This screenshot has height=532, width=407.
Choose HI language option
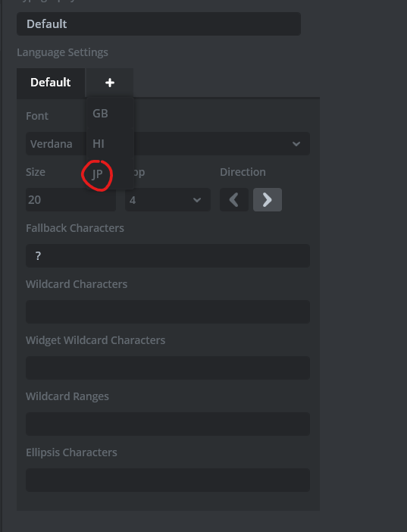pyautogui.click(x=99, y=144)
